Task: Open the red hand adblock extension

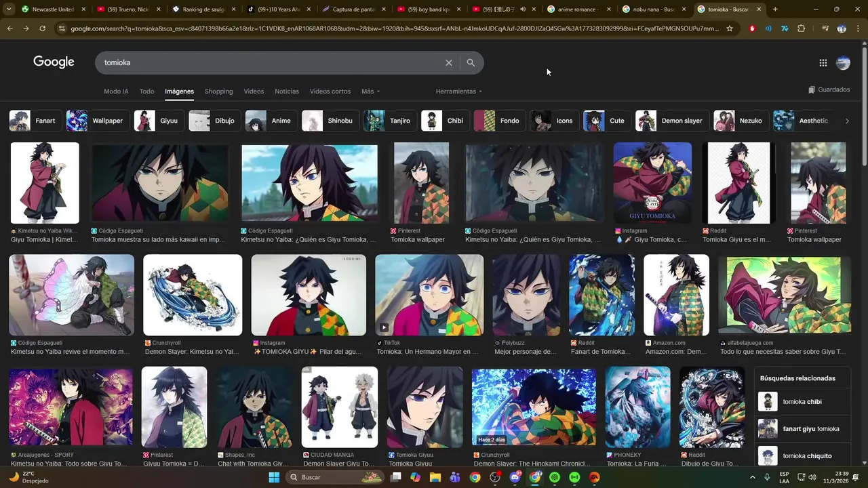Action: pyautogui.click(x=752, y=28)
